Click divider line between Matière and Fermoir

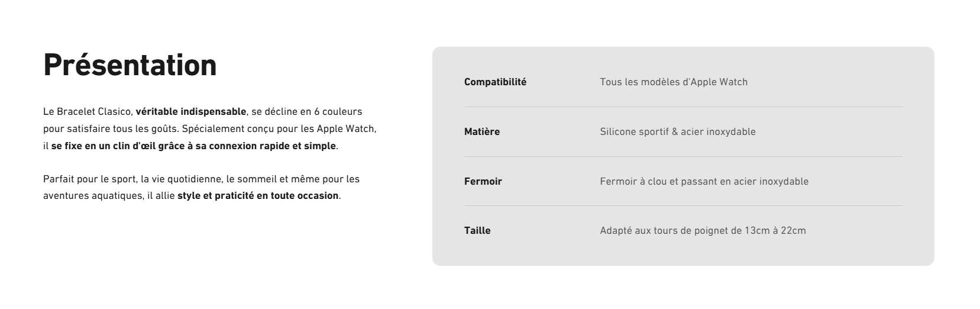point(683,156)
